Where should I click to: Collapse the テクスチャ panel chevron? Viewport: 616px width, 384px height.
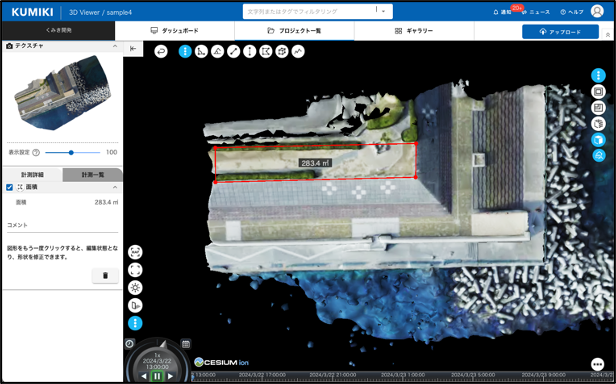(x=115, y=46)
